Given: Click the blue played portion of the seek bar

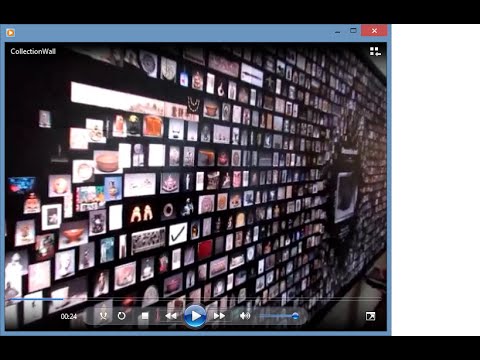Looking at the screenshot, I should 37,299.
